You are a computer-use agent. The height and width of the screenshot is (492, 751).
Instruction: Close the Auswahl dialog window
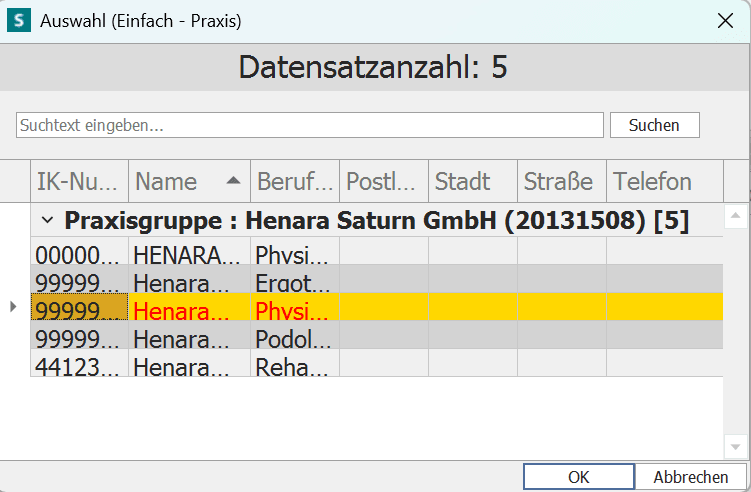pos(725,21)
